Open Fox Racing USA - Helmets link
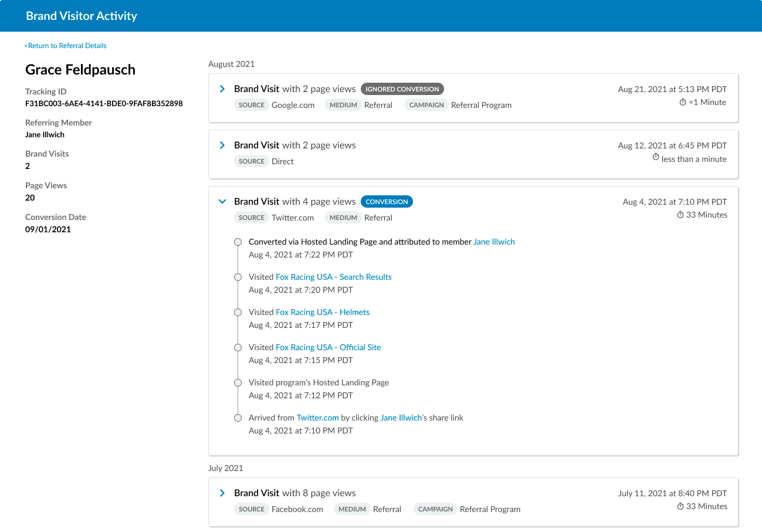The image size is (762, 532). coord(323,312)
